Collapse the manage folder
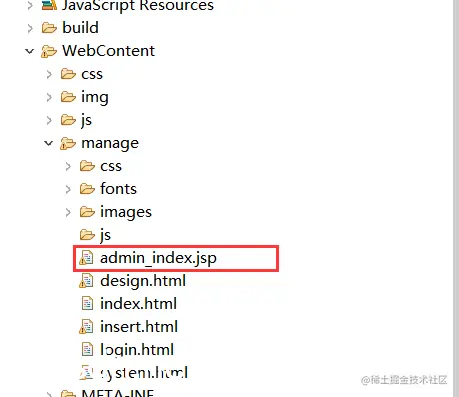Image resolution: width=459 pixels, height=397 pixels. (49, 143)
